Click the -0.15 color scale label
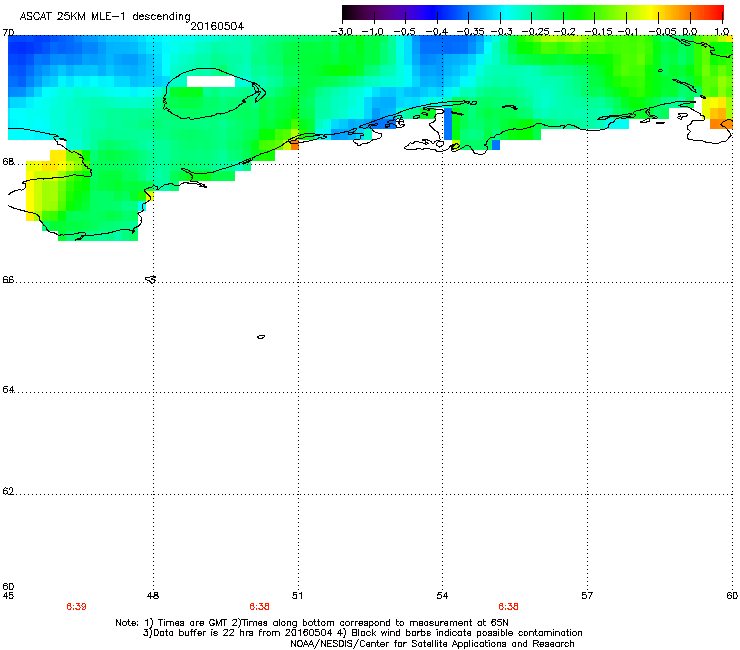This screenshot has width=740, height=650. pyautogui.click(x=598, y=32)
